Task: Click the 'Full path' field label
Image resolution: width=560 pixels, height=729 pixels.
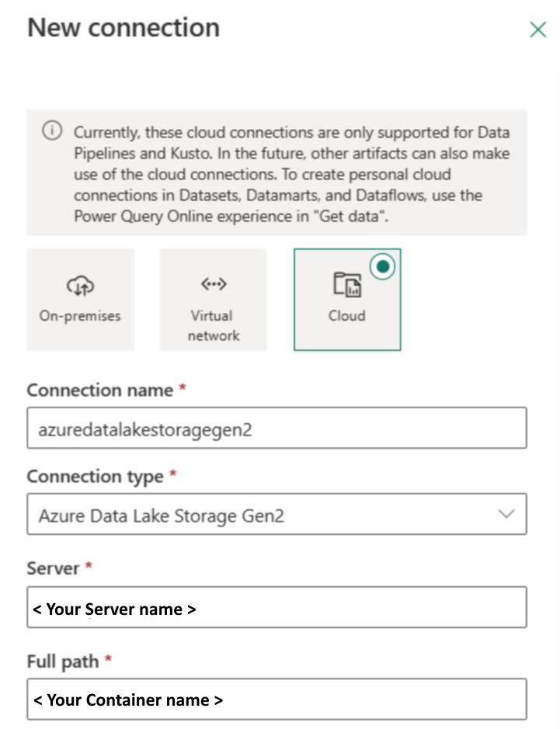Action: coord(63,661)
